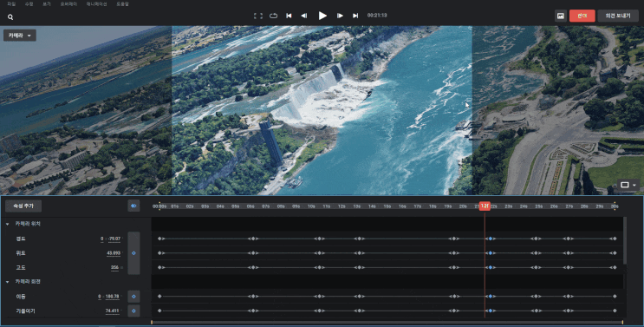Jump to the last frame
The height and width of the screenshot is (327, 644).
coord(355,16)
